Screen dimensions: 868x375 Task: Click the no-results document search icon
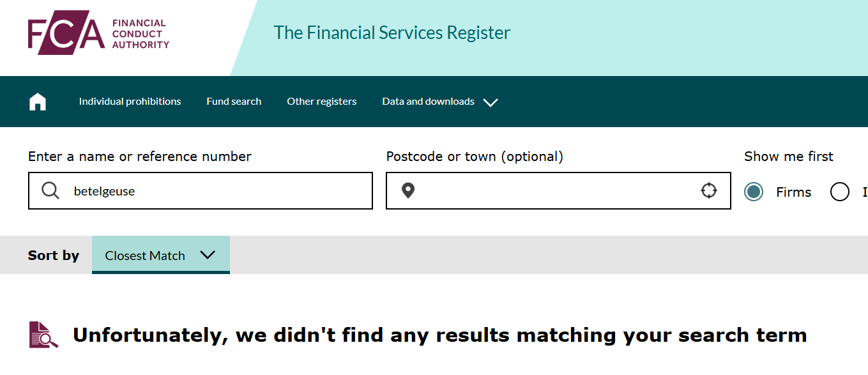click(x=44, y=335)
